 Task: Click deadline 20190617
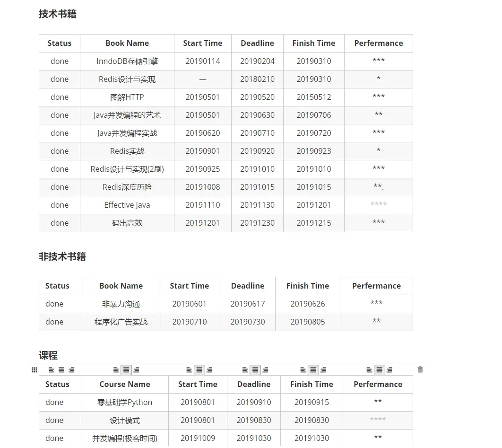coord(248,304)
